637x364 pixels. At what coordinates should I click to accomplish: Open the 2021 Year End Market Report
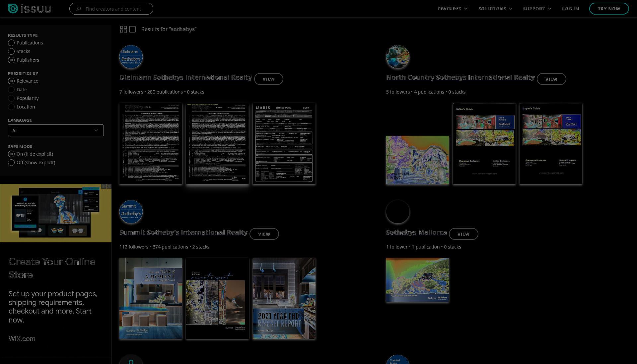(284, 299)
